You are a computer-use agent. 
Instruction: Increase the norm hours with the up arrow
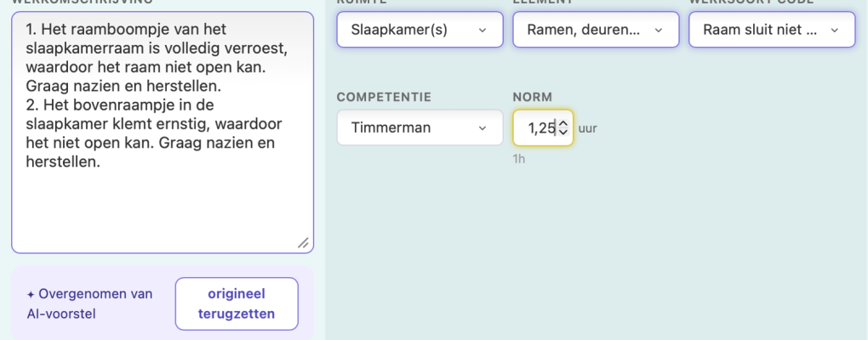pyautogui.click(x=563, y=124)
